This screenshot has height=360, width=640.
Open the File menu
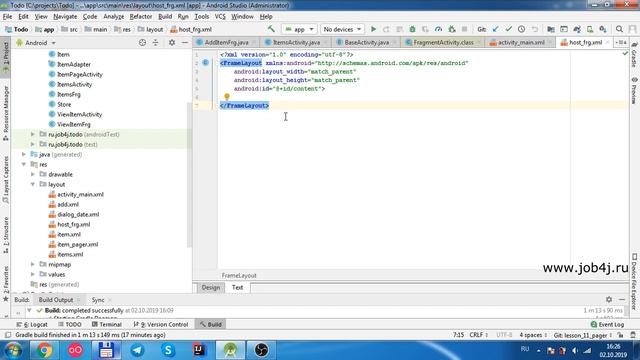point(7,17)
